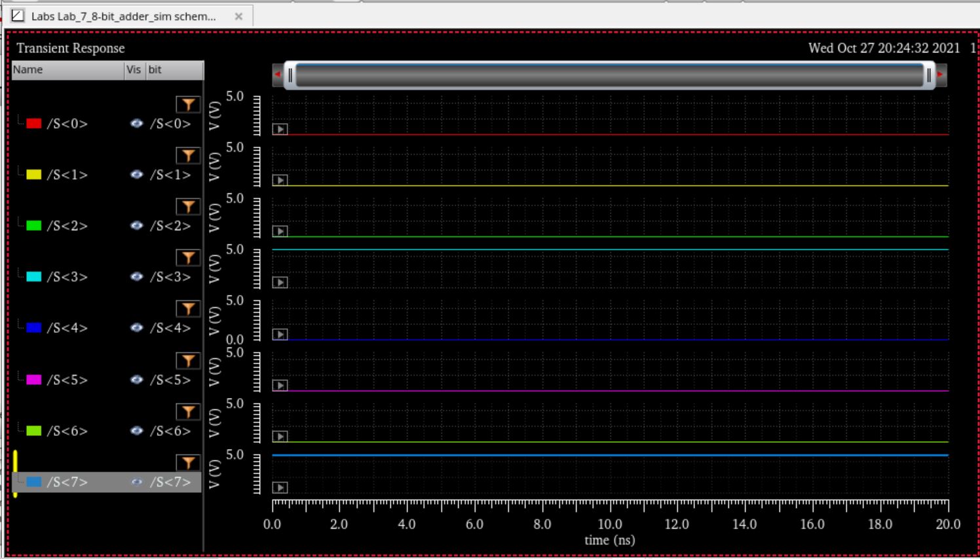This screenshot has width=980, height=559.
Task: Close the Lab_7_8-bit_adder_sim tab
Action: tap(238, 16)
